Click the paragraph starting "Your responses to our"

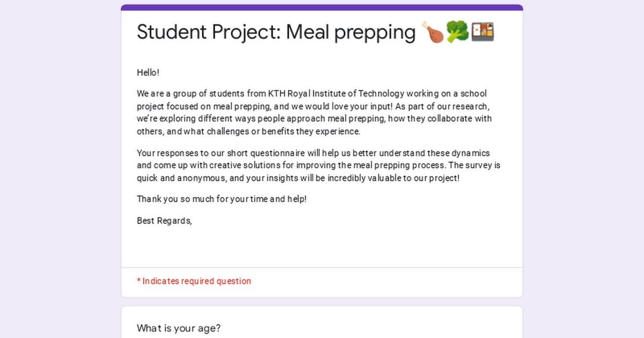[319, 166]
